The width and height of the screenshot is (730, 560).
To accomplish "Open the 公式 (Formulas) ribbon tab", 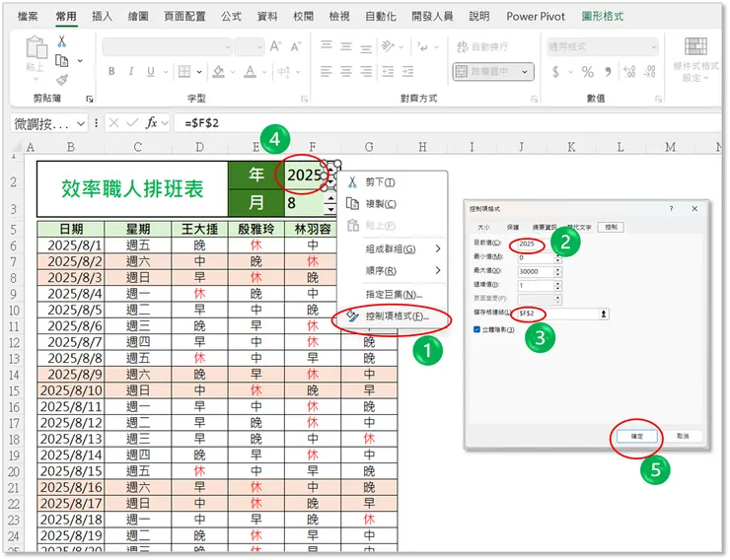I will click(x=232, y=17).
